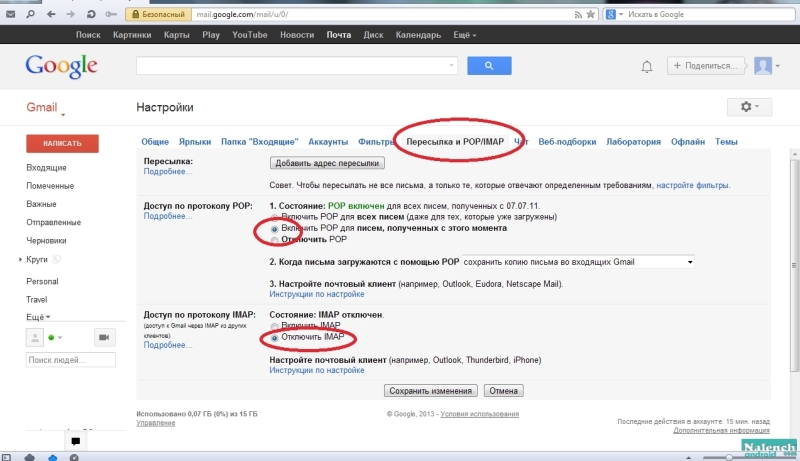The height and width of the screenshot is (461, 800).
Task: Click the Google logo
Action: click(x=61, y=66)
